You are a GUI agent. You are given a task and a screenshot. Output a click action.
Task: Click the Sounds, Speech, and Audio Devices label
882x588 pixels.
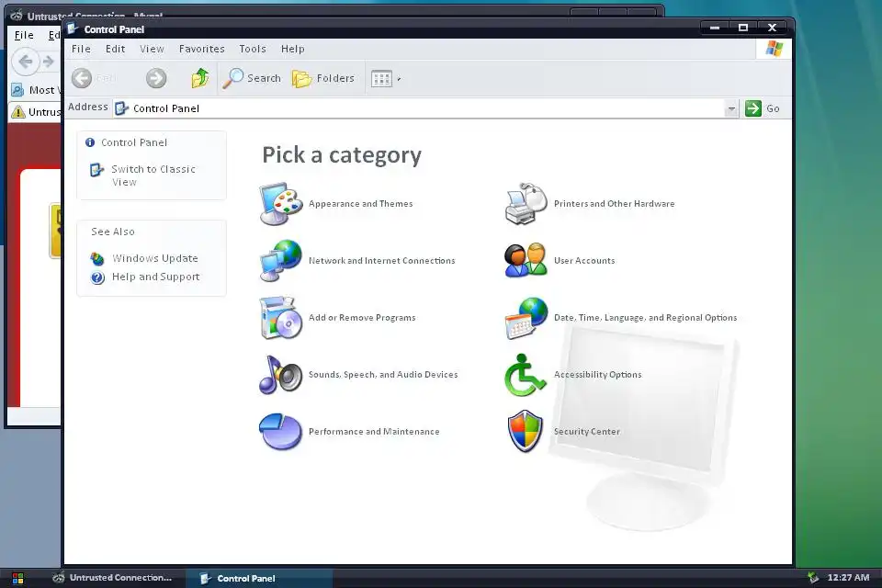coord(383,374)
